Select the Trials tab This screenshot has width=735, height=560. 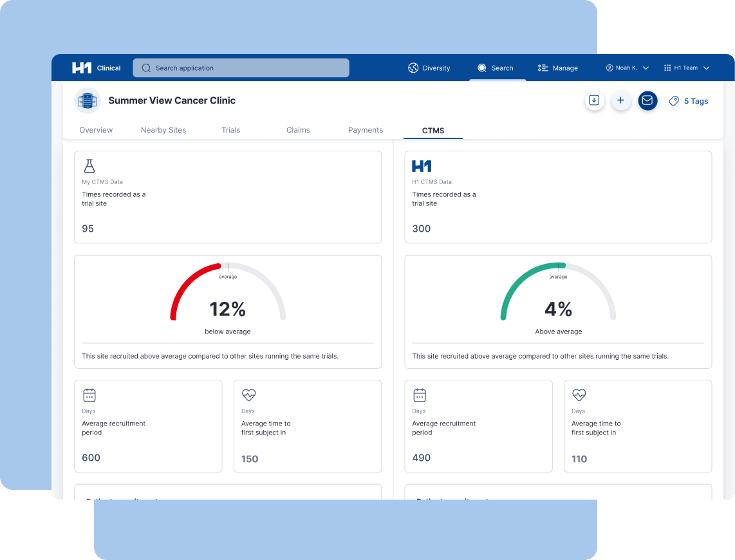(x=230, y=130)
